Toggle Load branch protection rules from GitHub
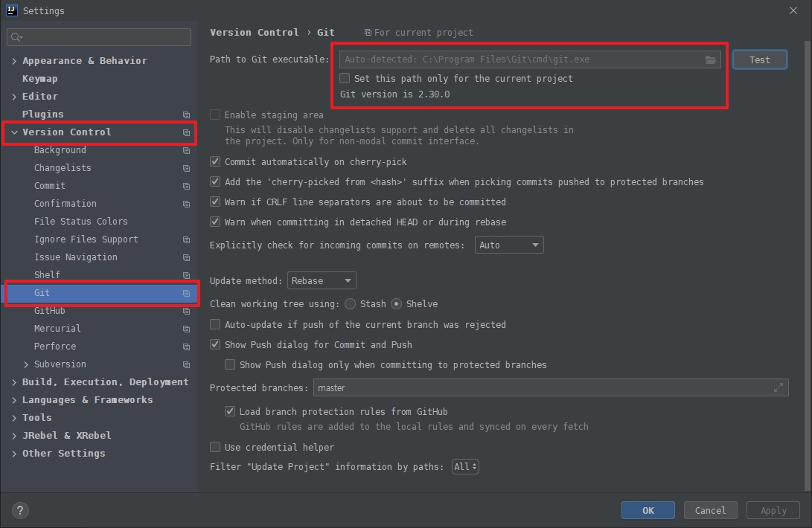The width and height of the screenshot is (812, 528). tap(230, 411)
